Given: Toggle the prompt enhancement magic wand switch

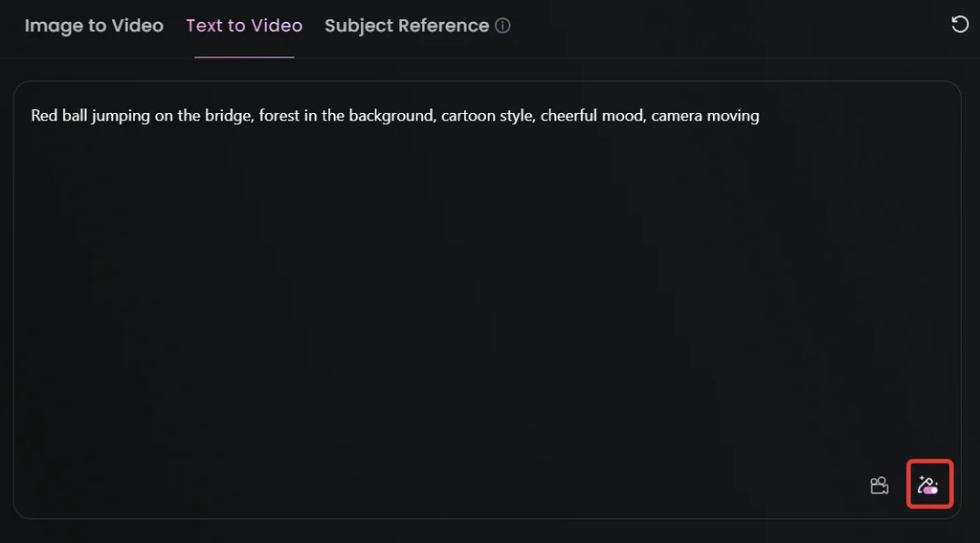Looking at the screenshot, I should tap(928, 485).
